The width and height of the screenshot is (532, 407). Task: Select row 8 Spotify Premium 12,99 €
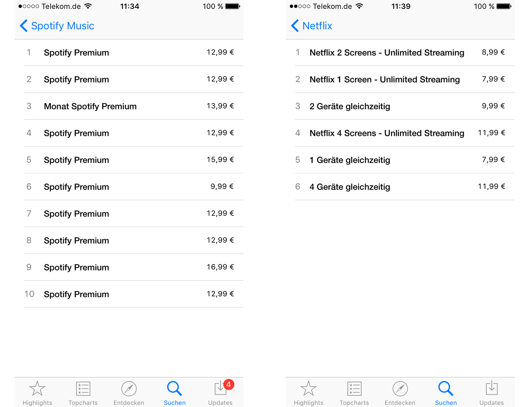coord(134,240)
